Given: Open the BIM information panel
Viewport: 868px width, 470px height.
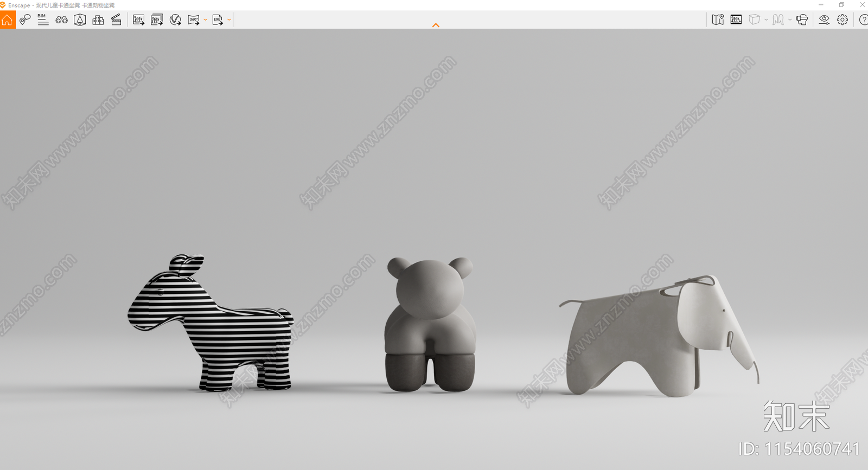Looking at the screenshot, I should click(43, 20).
